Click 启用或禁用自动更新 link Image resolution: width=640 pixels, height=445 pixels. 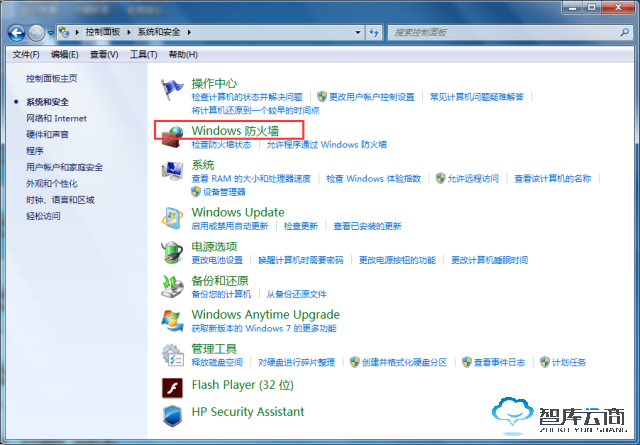pyautogui.click(x=230, y=226)
